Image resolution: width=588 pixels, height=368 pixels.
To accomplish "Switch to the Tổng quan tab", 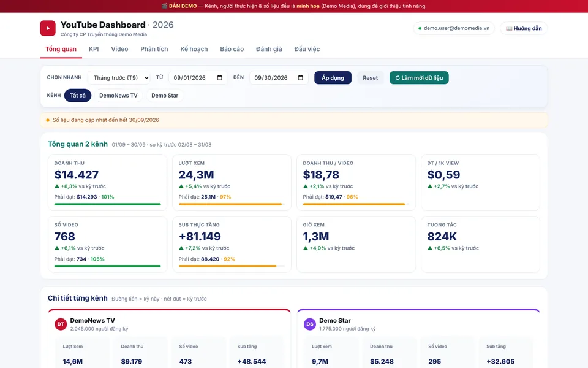I will pos(61,49).
